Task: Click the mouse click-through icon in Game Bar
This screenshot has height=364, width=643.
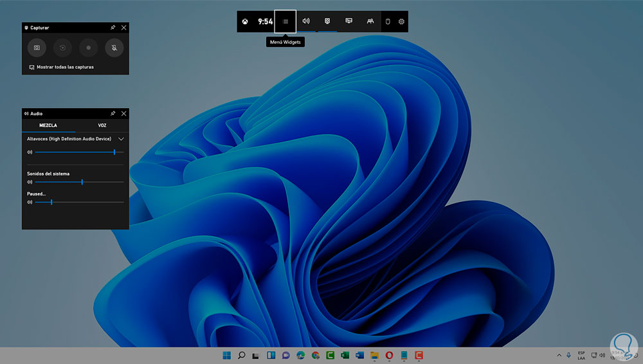Action: [x=388, y=21]
